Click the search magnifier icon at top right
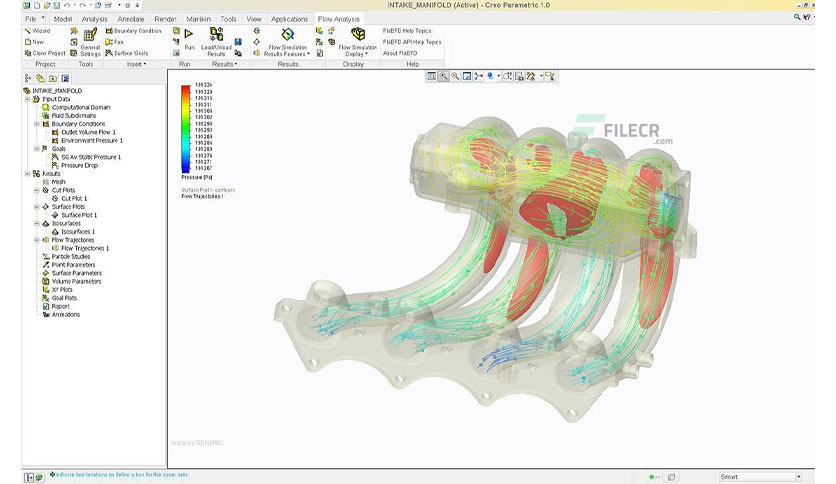Image resolution: width=836 pixels, height=484 pixels. [x=797, y=18]
